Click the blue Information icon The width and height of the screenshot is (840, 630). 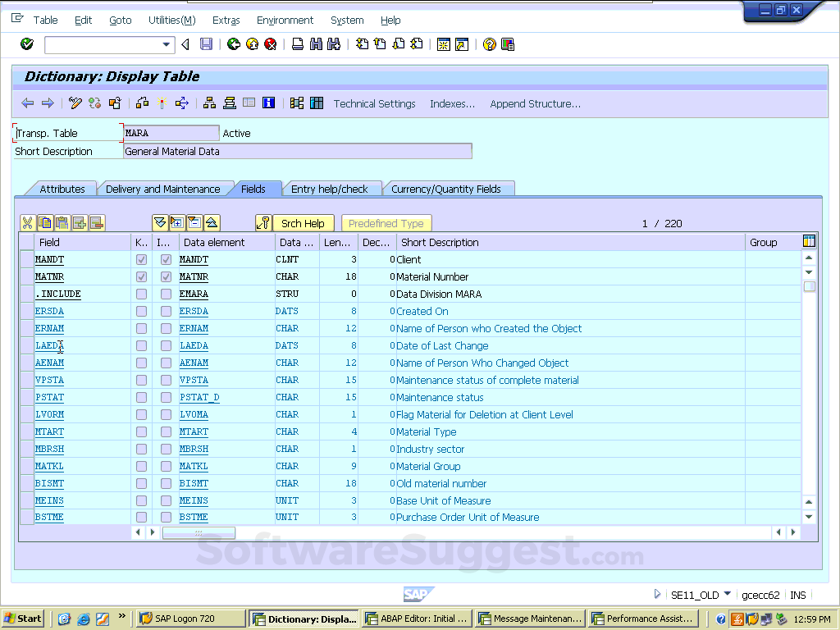[268, 103]
